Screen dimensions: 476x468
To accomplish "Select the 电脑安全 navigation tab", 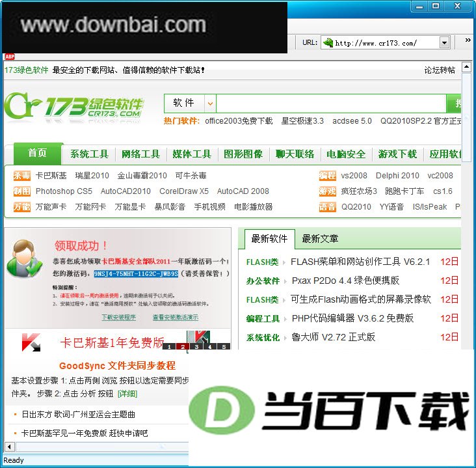I will pos(346,154).
